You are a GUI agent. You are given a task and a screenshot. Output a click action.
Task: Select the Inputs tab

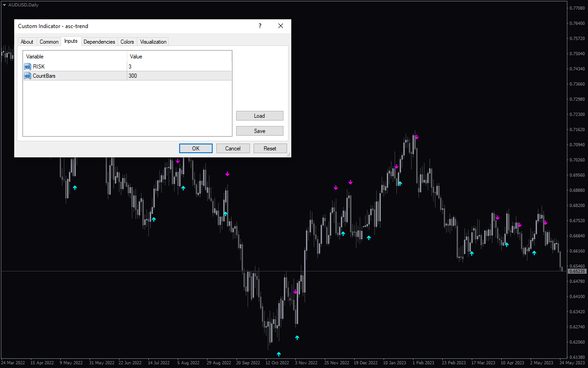(71, 41)
